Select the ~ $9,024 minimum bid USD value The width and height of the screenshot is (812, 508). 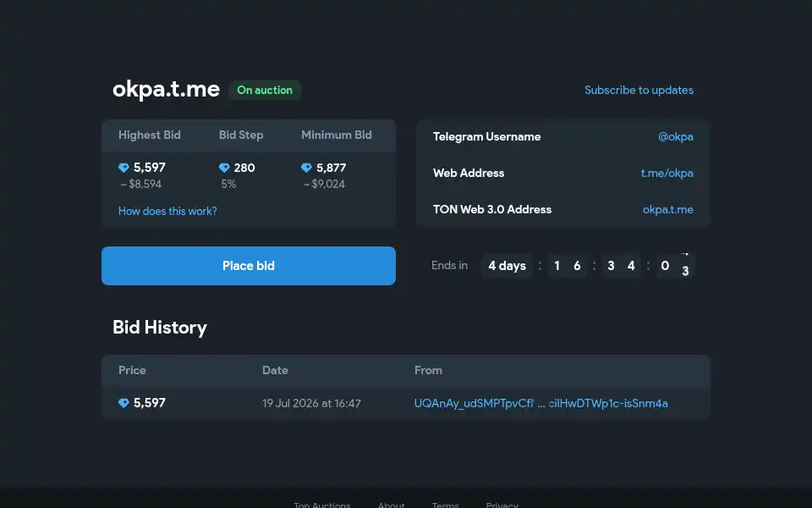coord(324,184)
